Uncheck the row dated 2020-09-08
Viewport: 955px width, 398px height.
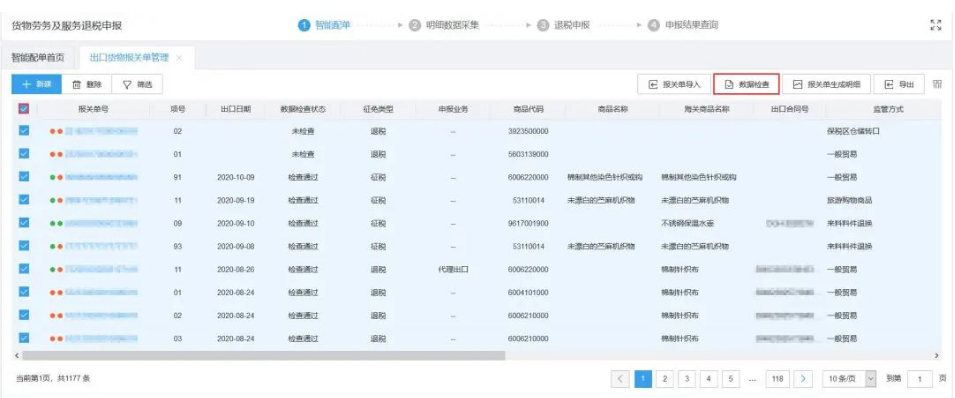tap(24, 246)
